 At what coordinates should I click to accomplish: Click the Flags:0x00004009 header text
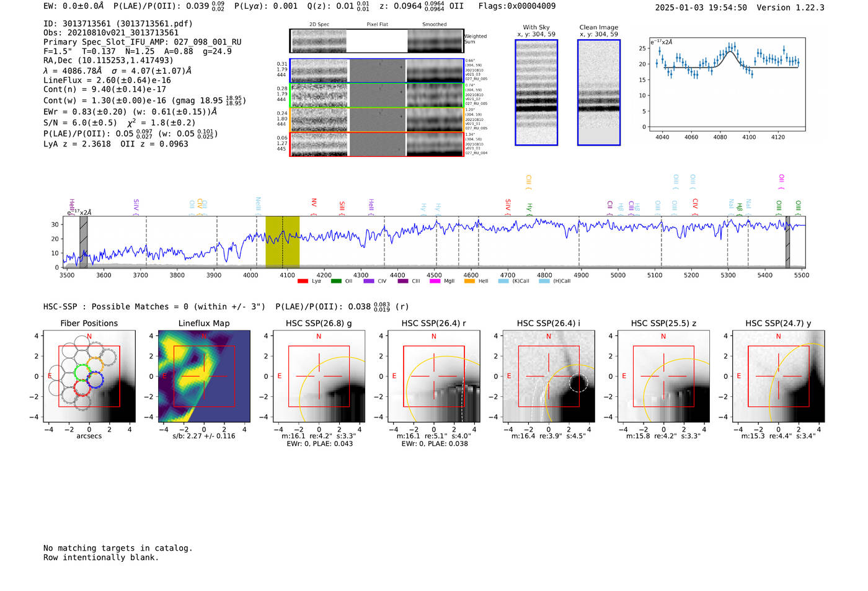pos(517,6)
